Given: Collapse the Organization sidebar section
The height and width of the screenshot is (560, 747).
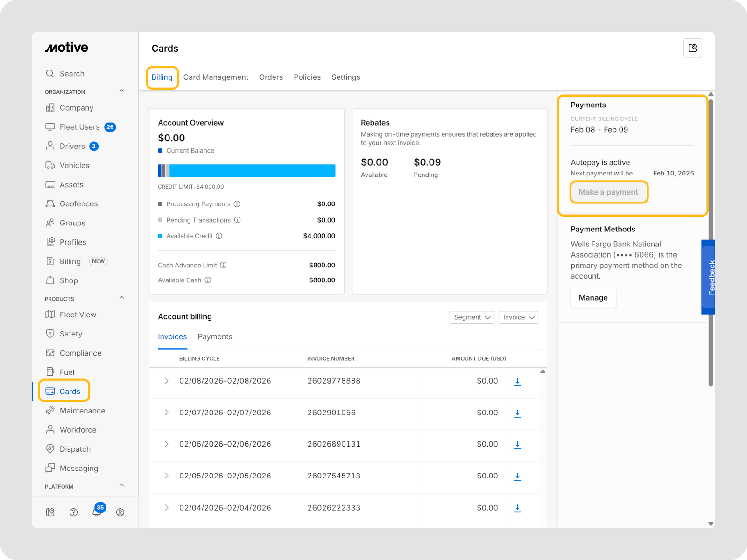Looking at the screenshot, I should tap(122, 91).
